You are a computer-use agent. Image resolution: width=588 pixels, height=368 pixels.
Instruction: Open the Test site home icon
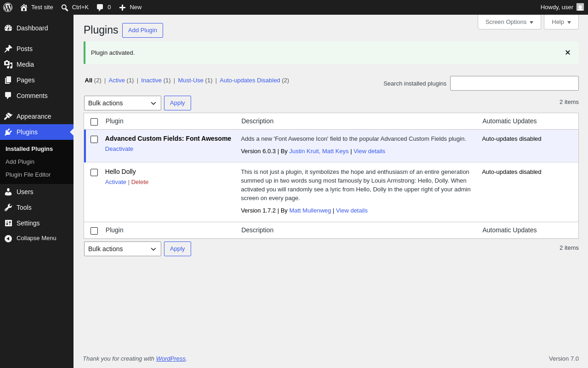24,7
